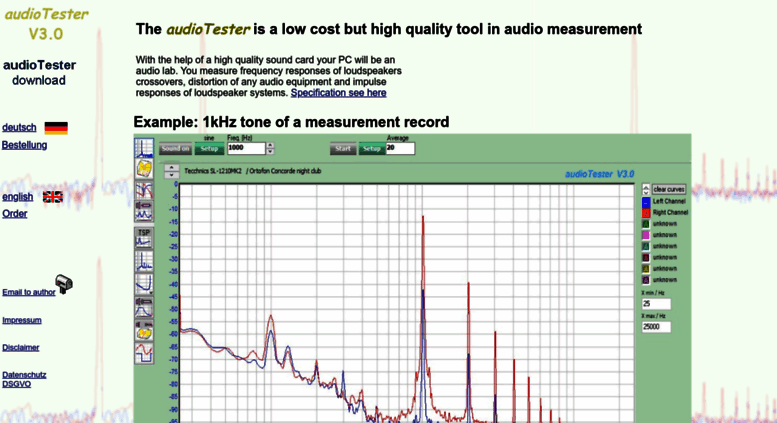
Task: Click the speaker icon with blue wavy line
Action: tap(144, 211)
